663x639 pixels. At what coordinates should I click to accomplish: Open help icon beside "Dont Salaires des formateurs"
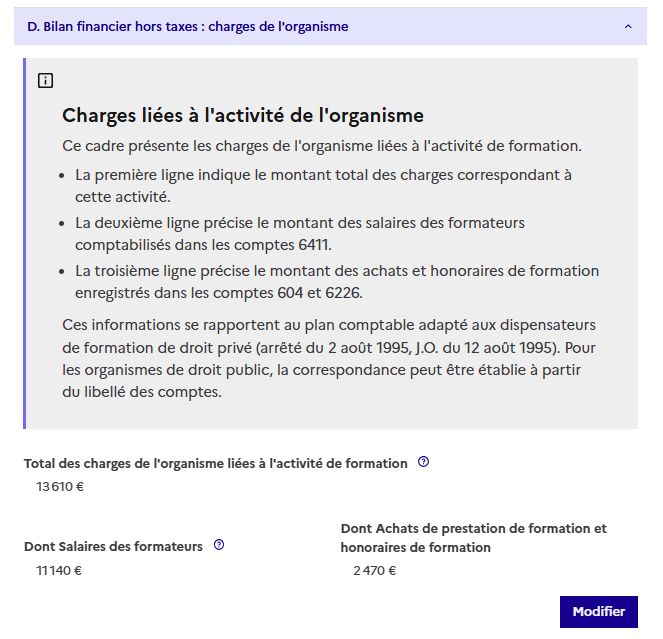point(219,545)
